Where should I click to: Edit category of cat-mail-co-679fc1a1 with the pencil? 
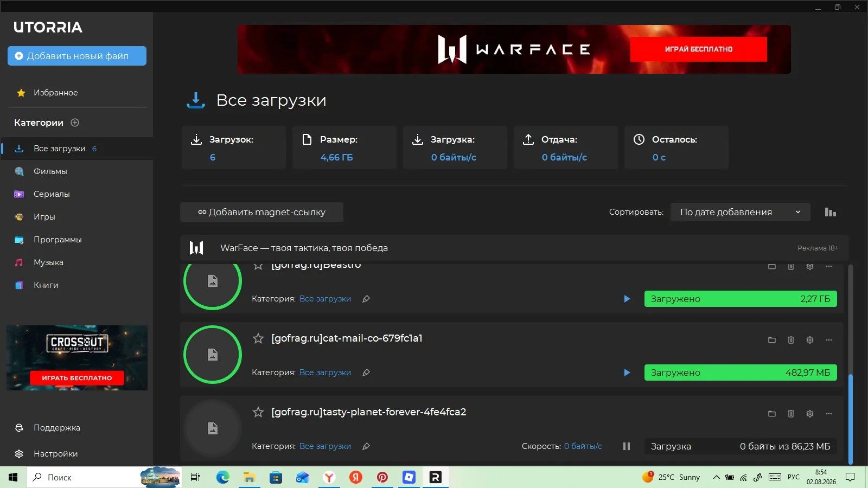click(x=366, y=373)
